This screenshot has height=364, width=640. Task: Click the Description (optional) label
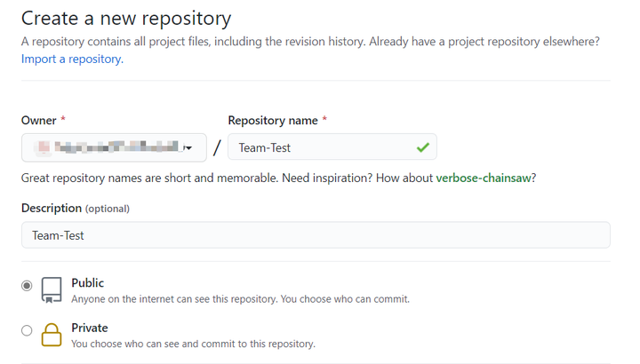(76, 209)
